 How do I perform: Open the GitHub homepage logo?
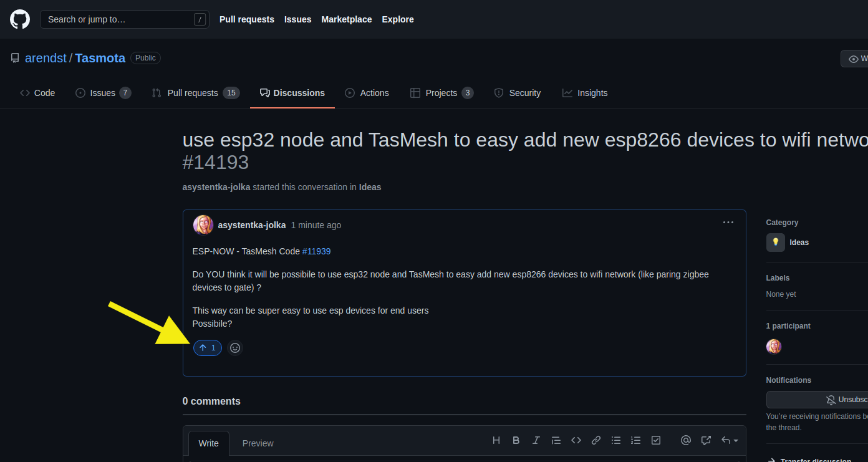point(20,19)
